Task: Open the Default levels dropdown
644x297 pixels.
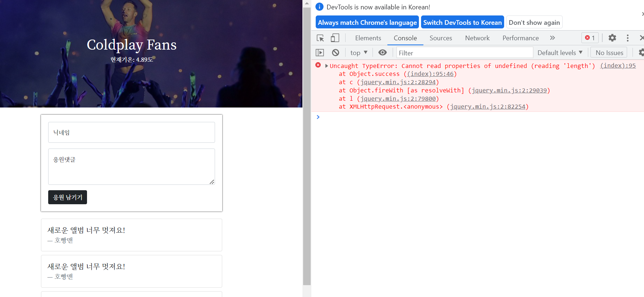Action: pos(560,53)
